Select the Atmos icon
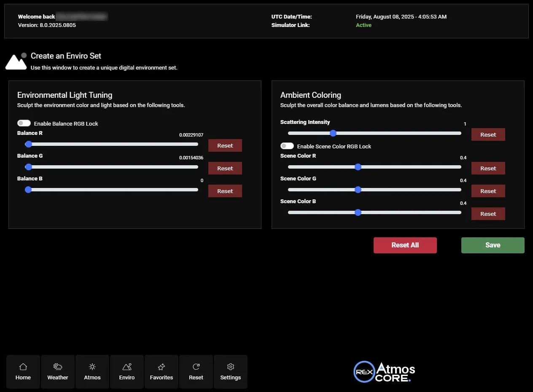This screenshot has width=533, height=392. click(92, 371)
